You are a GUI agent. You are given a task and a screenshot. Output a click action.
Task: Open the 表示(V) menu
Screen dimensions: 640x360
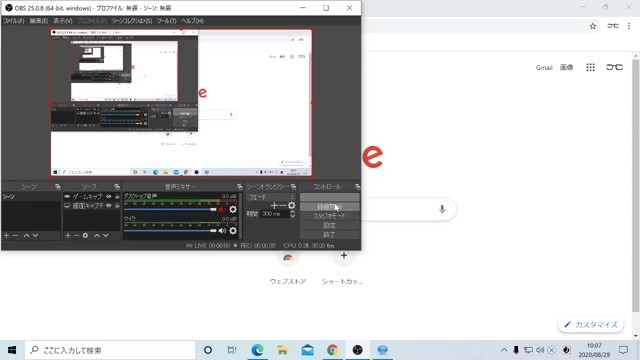coord(63,21)
